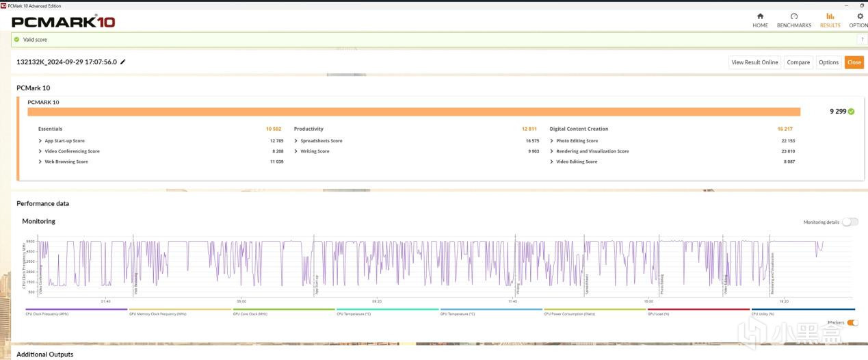Click the Monitoring chart title
Viewport: 868px width, 360px height.
(x=38, y=221)
